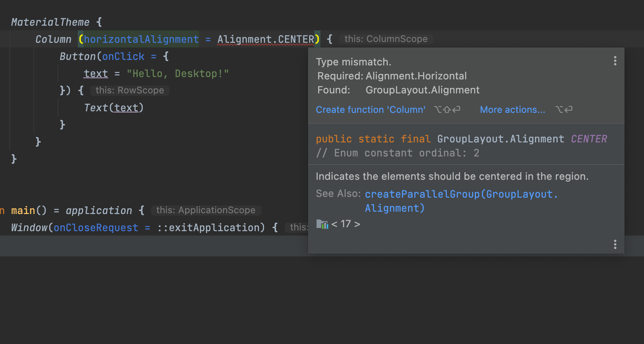This screenshot has width=644, height=344.
Task: Open the "More actions..." link
Action: (512, 110)
